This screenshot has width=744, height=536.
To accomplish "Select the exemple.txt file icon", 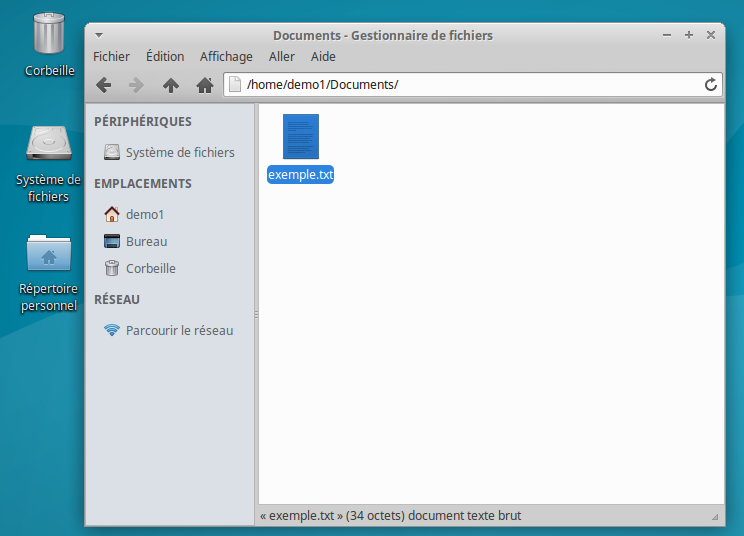I will [x=300, y=137].
